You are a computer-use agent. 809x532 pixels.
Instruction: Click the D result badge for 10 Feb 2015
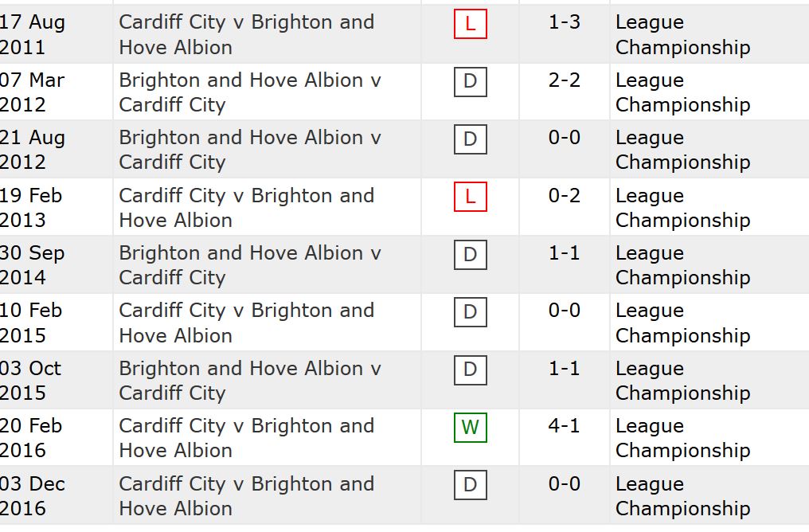point(470,311)
